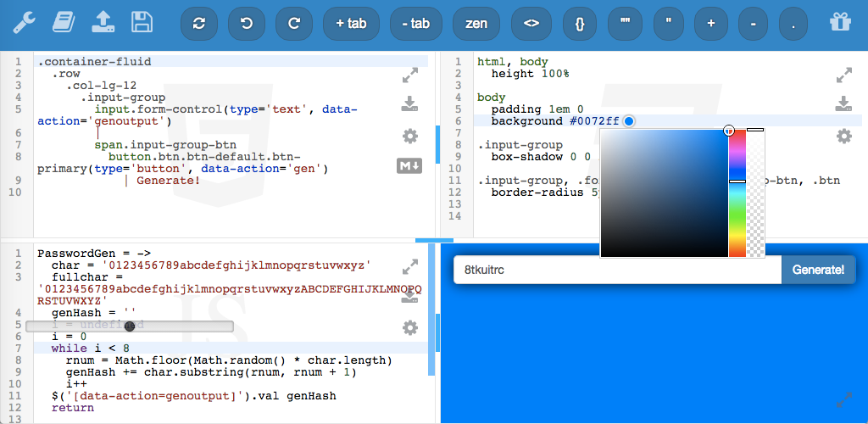The width and height of the screenshot is (868, 424).
Task: Expand the preview pane fullscreen
Action: tap(843, 400)
